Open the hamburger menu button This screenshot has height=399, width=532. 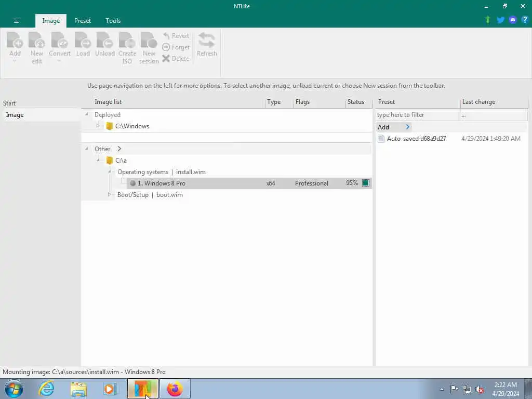click(x=16, y=21)
